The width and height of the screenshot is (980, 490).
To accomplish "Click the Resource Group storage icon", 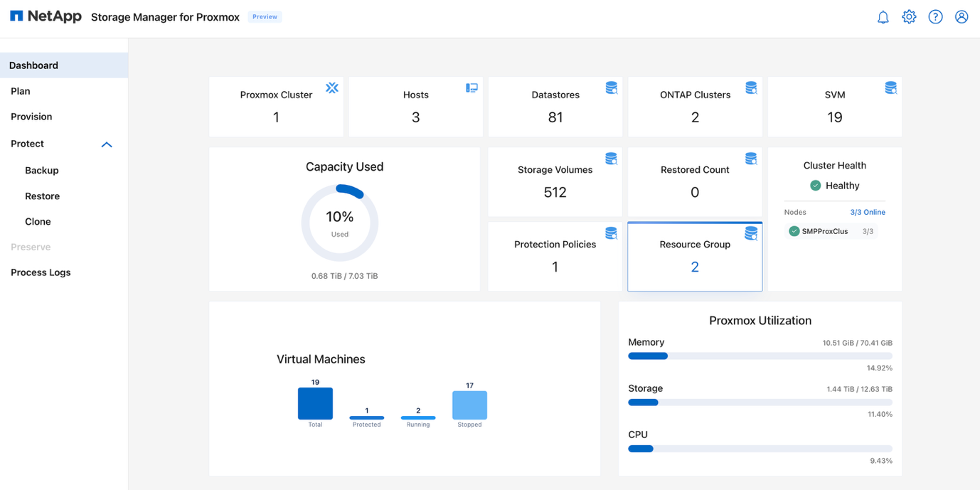I will click(x=751, y=233).
